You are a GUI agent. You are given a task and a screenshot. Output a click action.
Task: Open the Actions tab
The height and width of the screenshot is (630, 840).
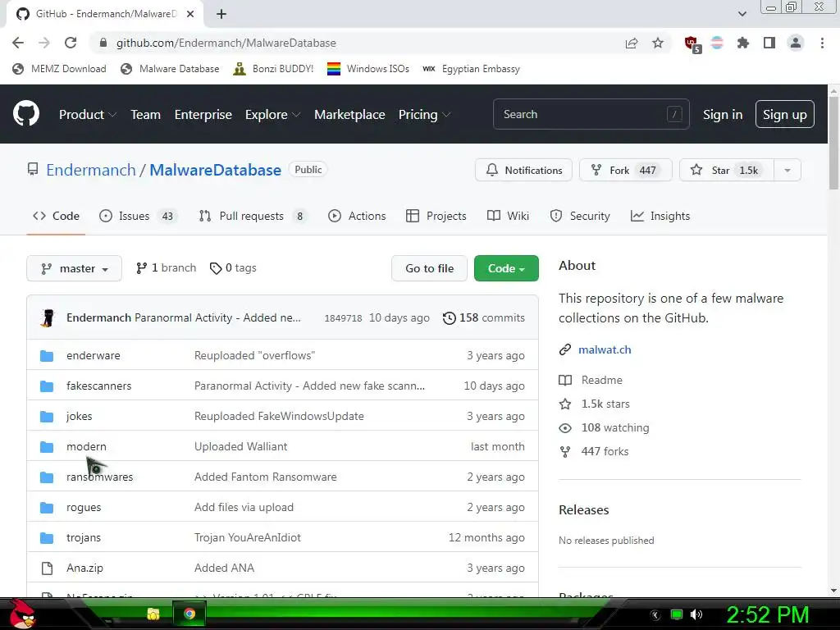357,216
